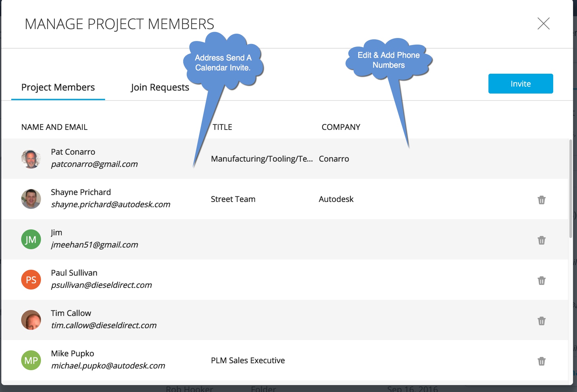577x392 pixels.
Task: Click the Invite button
Action: [520, 83]
